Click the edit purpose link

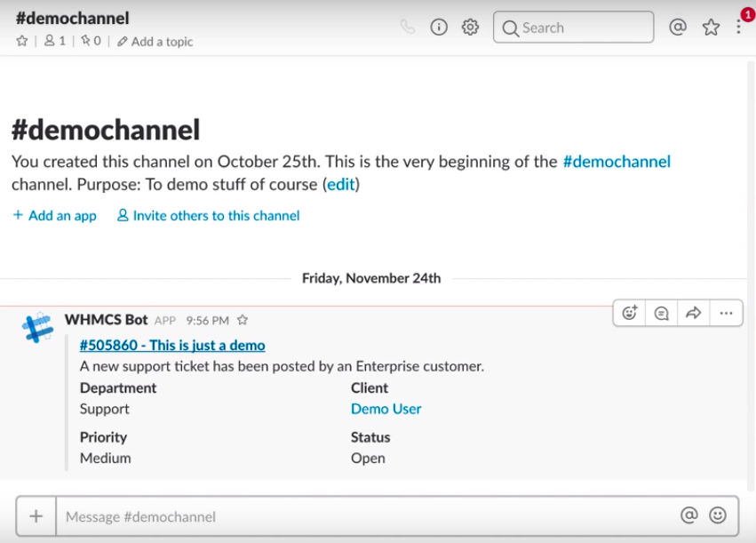pos(340,185)
